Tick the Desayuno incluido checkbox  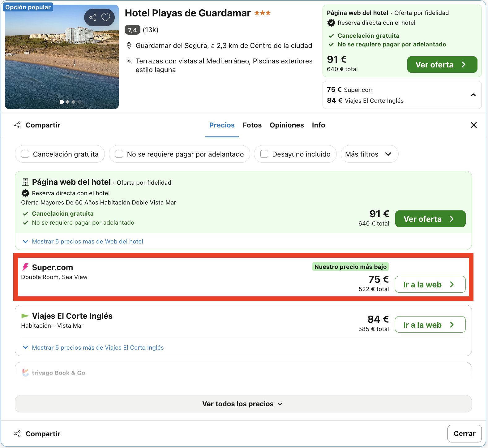click(264, 154)
